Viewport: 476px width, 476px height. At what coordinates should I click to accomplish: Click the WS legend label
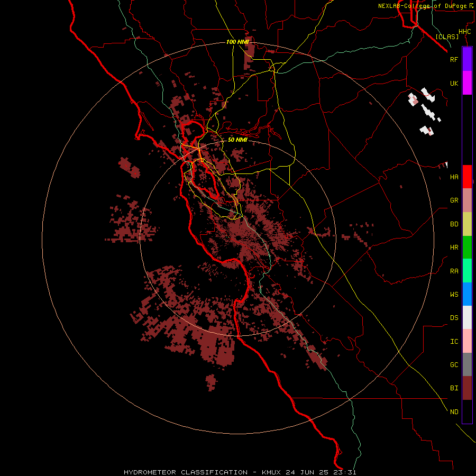(x=454, y=295)
